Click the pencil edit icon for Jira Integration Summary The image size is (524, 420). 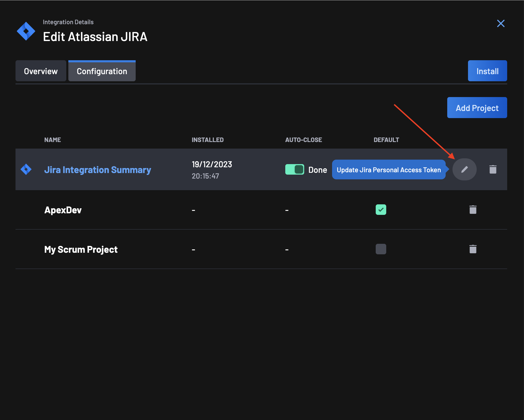464,169
